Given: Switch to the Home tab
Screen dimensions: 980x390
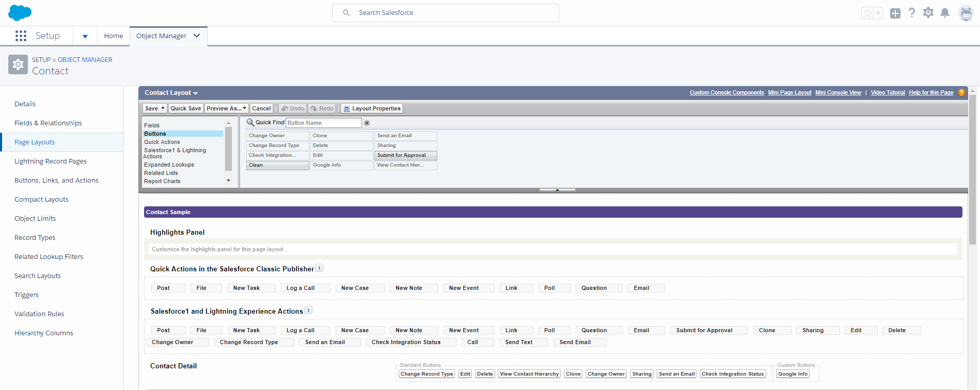Looking at the screenshot, I should click(x=113, y=36).
